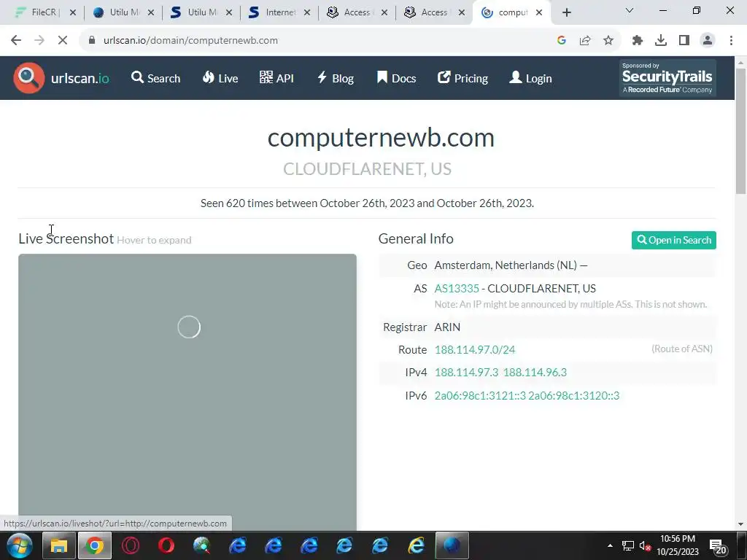The width and height of the screenshot is (747, 560).
Task: Open the Search nav item
Action: tap(156, 78)
